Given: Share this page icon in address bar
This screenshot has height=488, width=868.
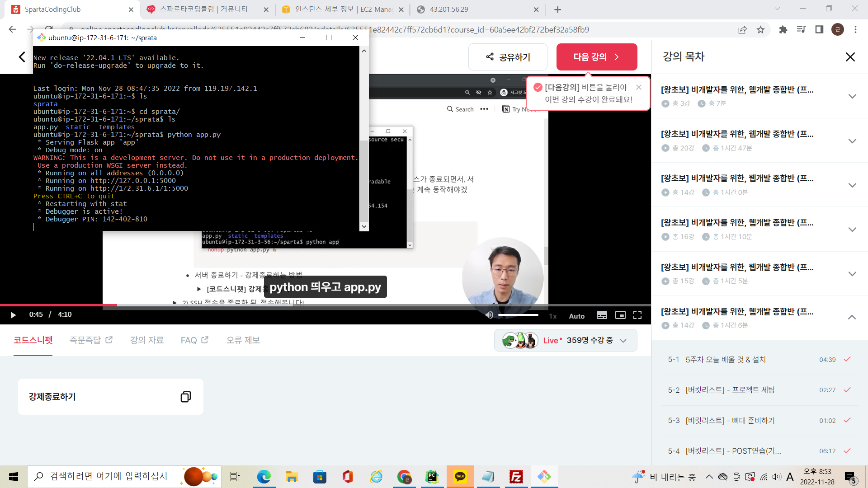Looking at the screenshot, I should [742, 30].
